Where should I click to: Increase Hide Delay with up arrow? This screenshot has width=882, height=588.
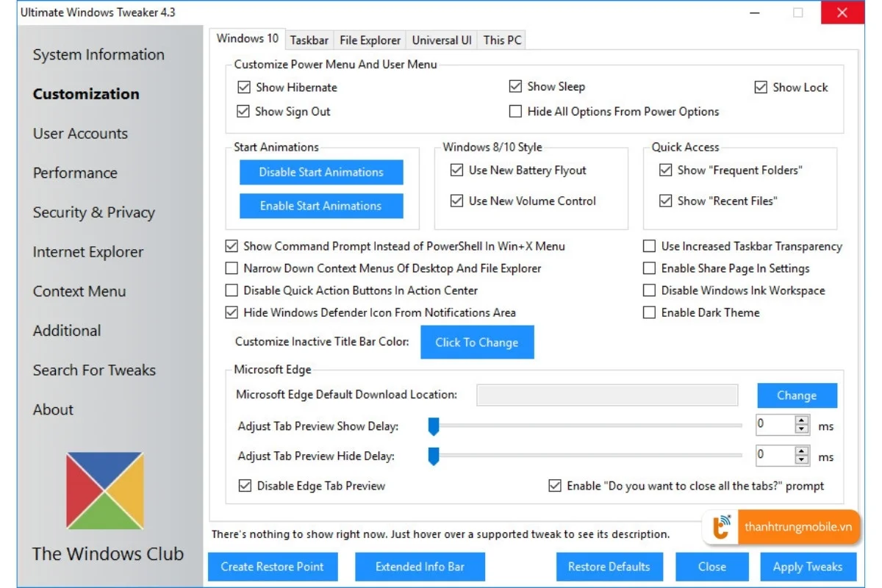[802, 451]
